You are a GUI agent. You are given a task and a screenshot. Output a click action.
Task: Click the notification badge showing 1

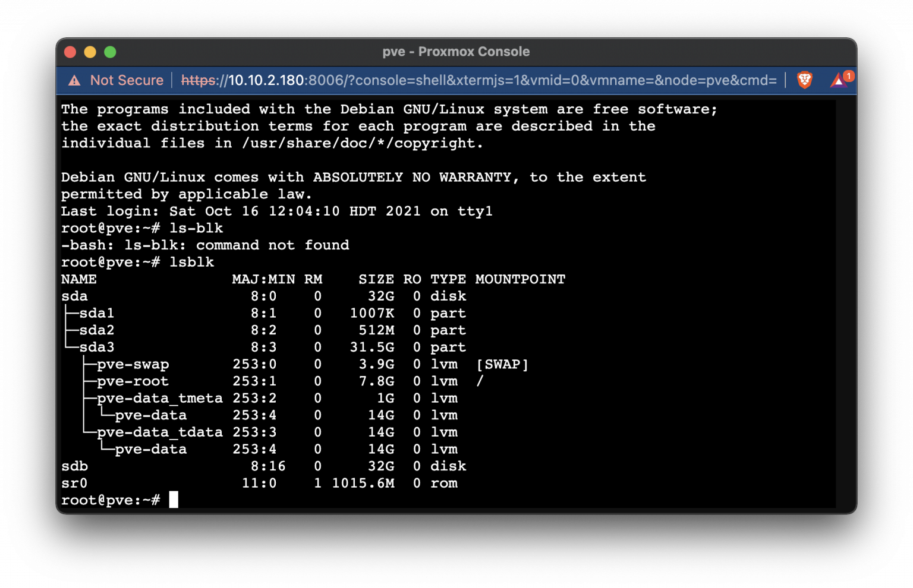coord(848,75)
